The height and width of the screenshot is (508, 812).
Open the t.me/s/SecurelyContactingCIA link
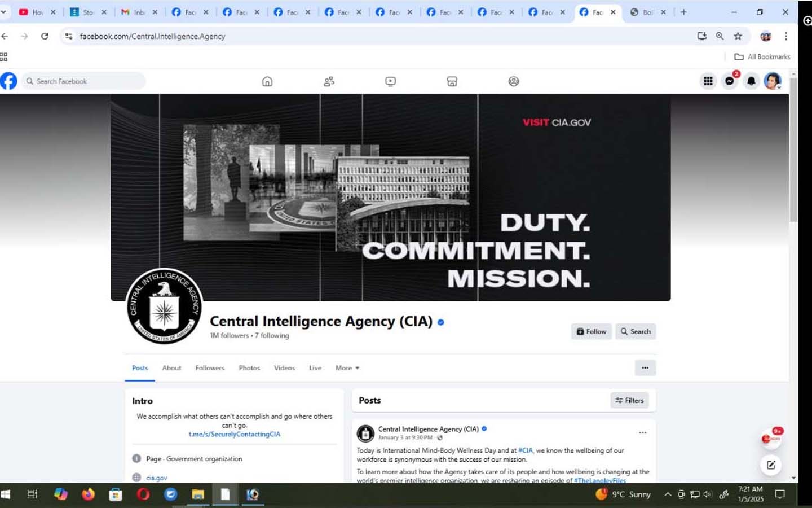(234, 434)
